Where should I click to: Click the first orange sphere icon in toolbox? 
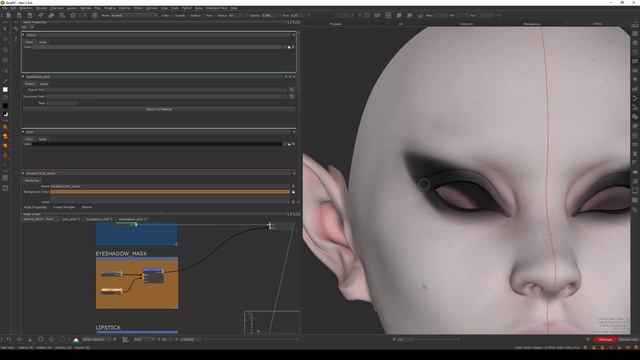point(5,127)
